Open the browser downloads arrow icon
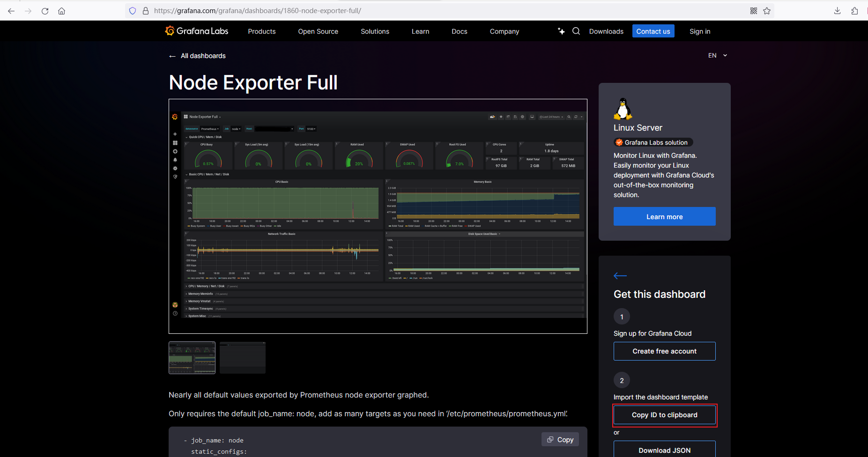This screenshot has height=457, width=868. [837, 11]
